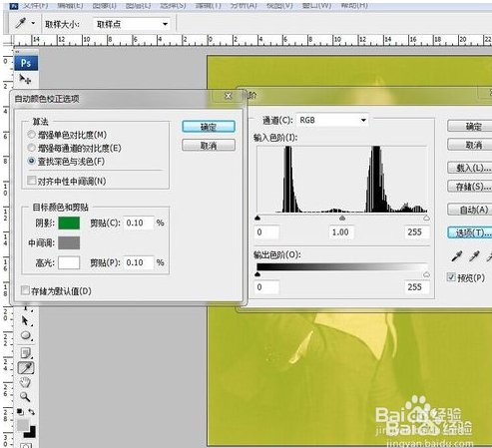This screenshot has width=492, height=448.
Task: Open the channel RGB dropdown
Action: pyautogui.click(x=332, y=120)
